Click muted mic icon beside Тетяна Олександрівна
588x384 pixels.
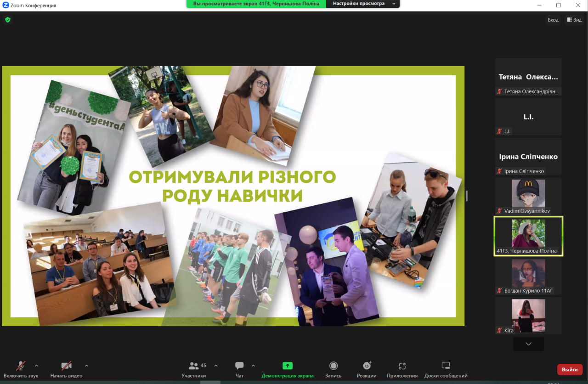point(499,91)
